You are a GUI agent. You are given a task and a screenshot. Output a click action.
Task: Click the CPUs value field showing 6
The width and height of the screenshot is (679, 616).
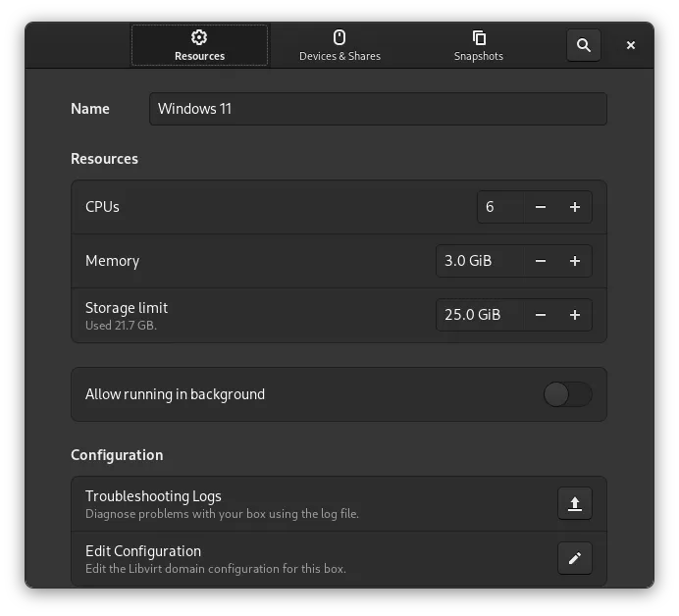[x=500, y=207]
